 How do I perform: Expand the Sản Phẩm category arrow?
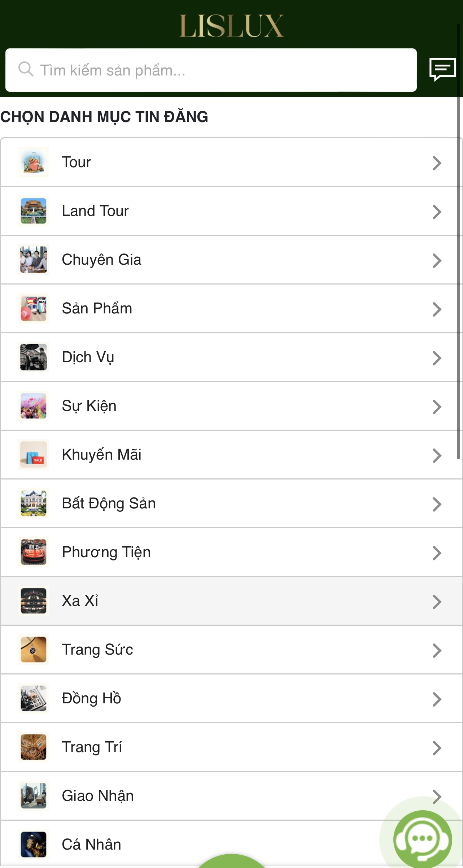[x=437, y=309]
